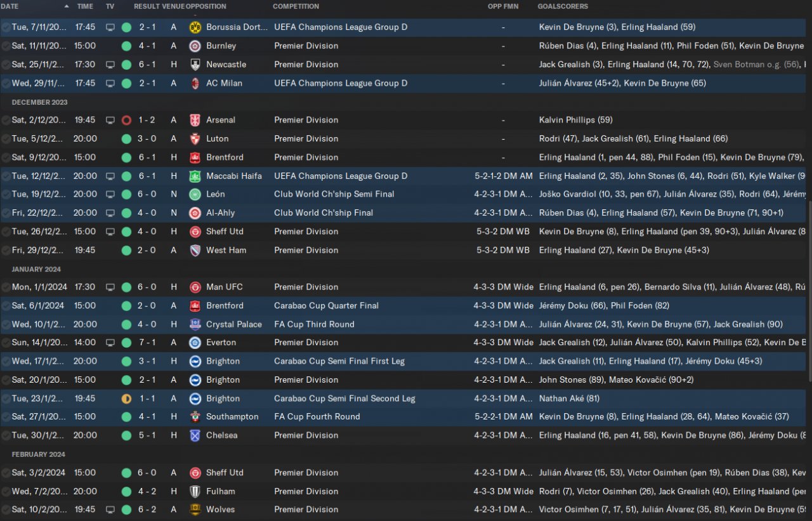Screen dimensions: 812x521
Task: Sort by the RESULT column header
Action: (147, 6)
